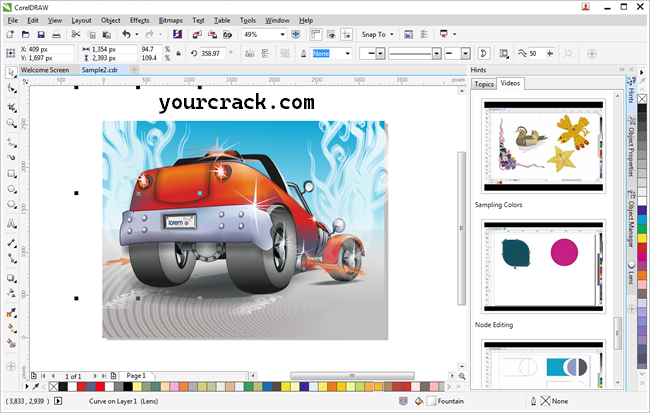Add a new document tab with plus
This screenshot has height=413, width=650.
point(134,70)
